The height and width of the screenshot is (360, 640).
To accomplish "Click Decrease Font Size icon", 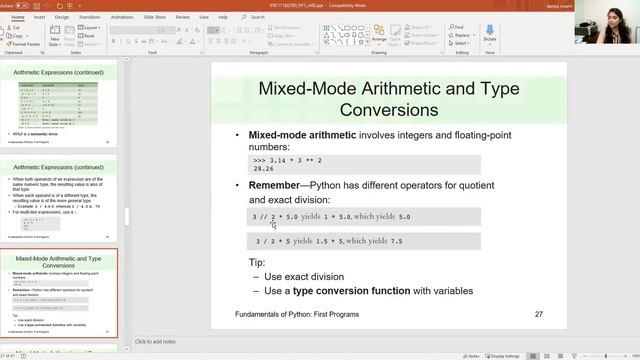I will coord(187,30).
